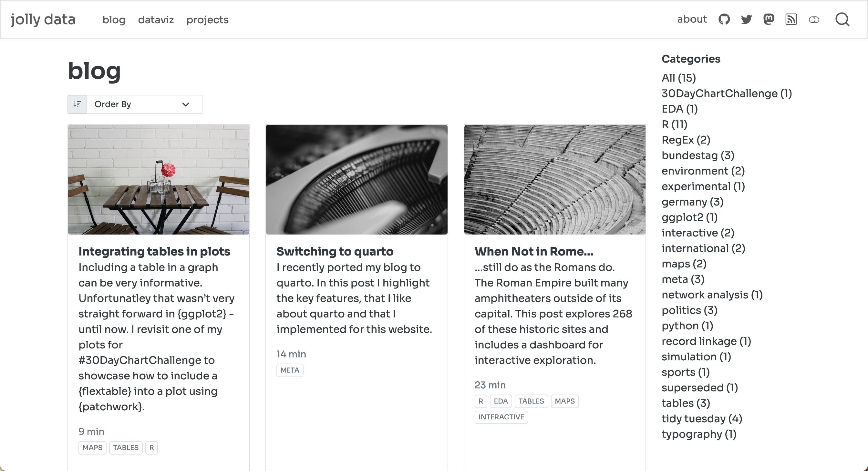Open the amphitheater post thumbnail
This screenshot has height=471, width=868.
point(555,179)
